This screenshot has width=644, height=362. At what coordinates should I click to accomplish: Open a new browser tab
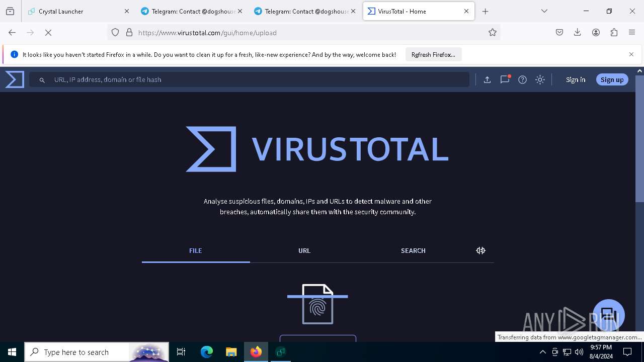click(x=485, y=11)
